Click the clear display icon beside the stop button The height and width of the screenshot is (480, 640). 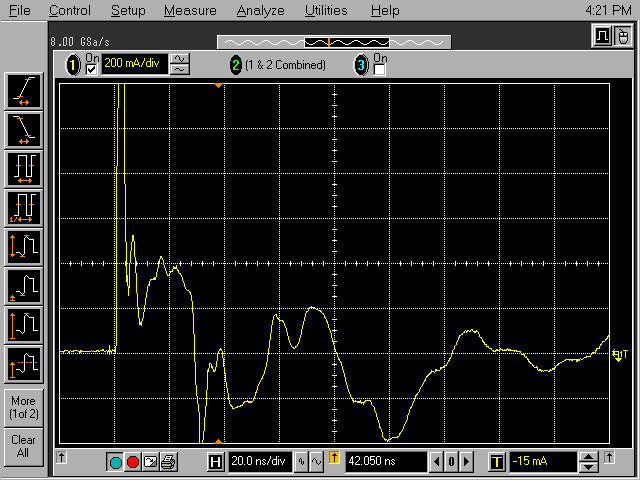coord(151,462)
